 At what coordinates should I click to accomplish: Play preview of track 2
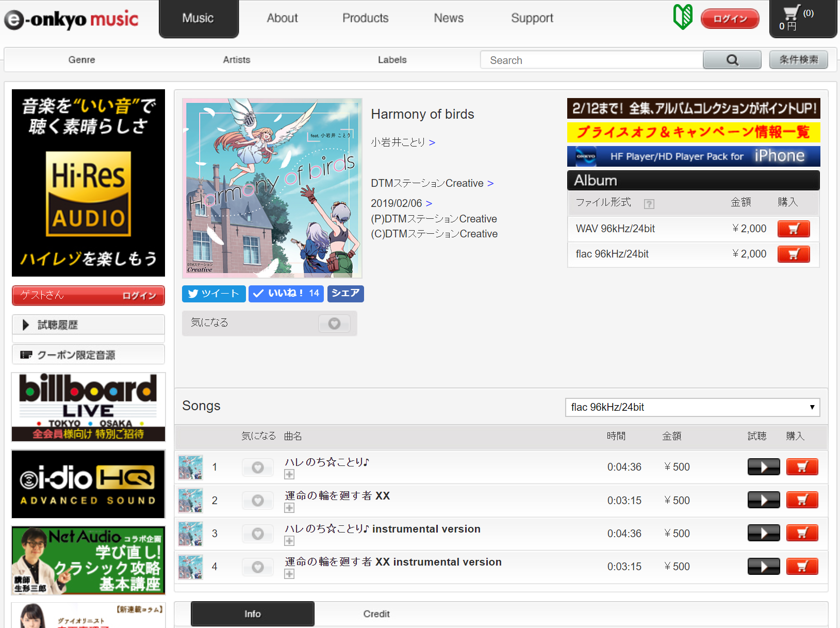pos(764,500)
